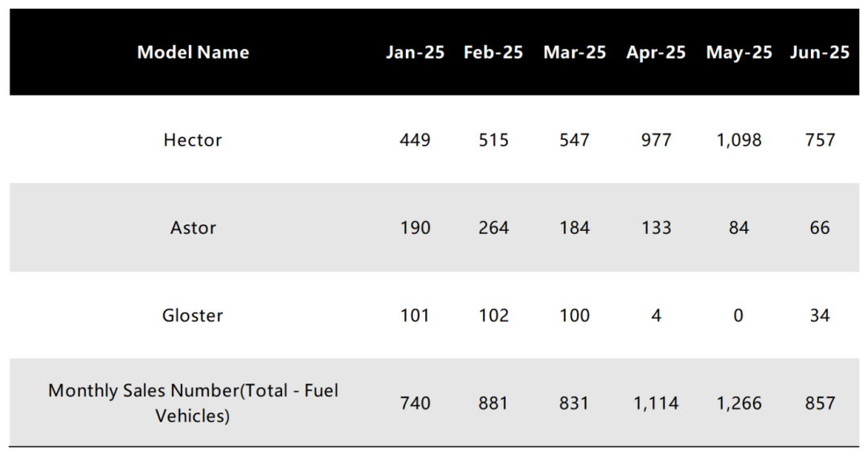
Task: Select the Jun-25 column header
Action: pyautogui.click(x=819, y=52)
